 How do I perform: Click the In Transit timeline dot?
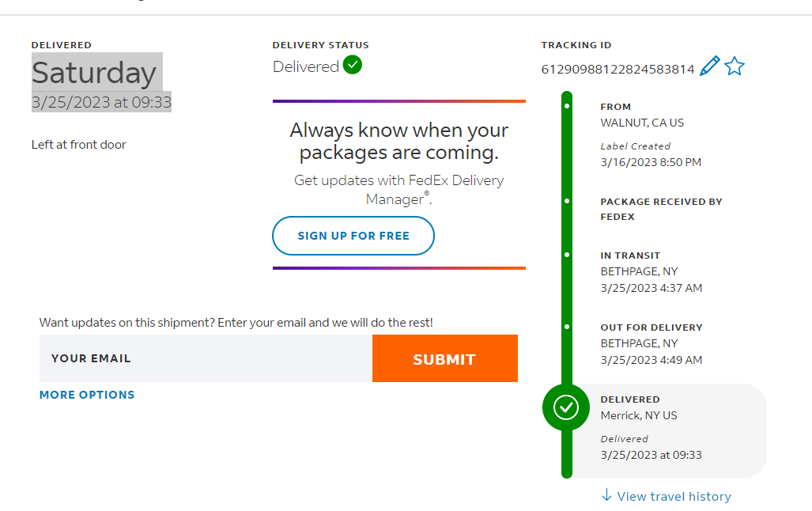(567, 255)
